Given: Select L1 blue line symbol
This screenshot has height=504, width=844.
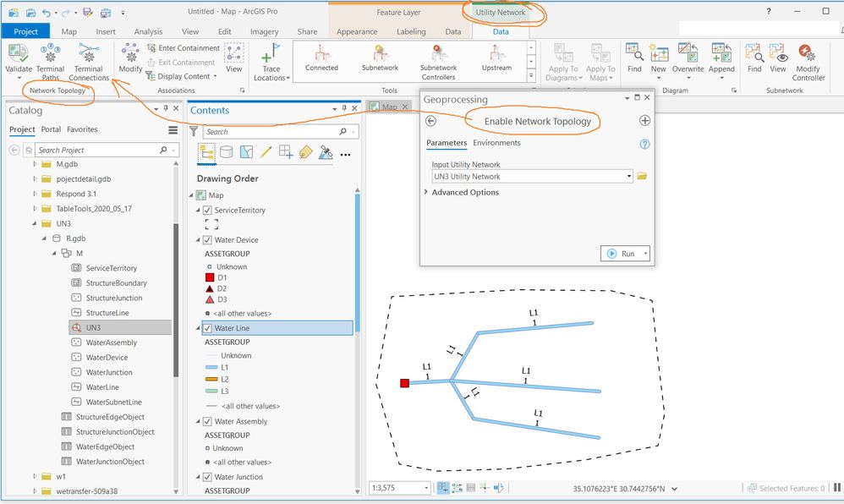Looking at the screenshot, I should point(211,367).
